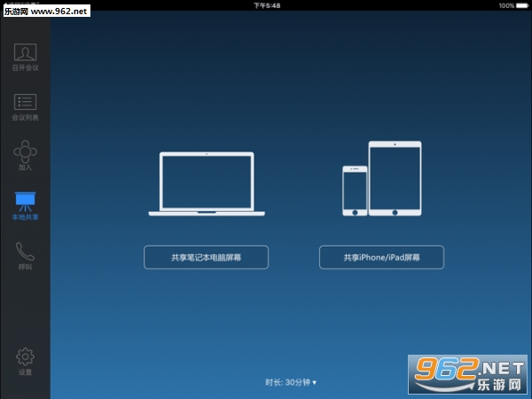Select the 加入 join meeting icon
The height and width of the screenshot is (399, 532).
point(25,151)
